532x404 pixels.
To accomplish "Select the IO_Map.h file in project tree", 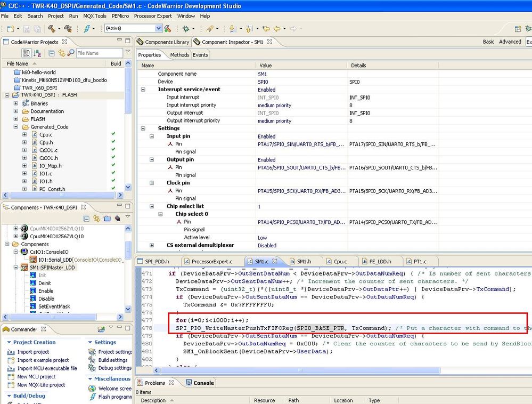I will pyautogui.click(x=50, y=166).
